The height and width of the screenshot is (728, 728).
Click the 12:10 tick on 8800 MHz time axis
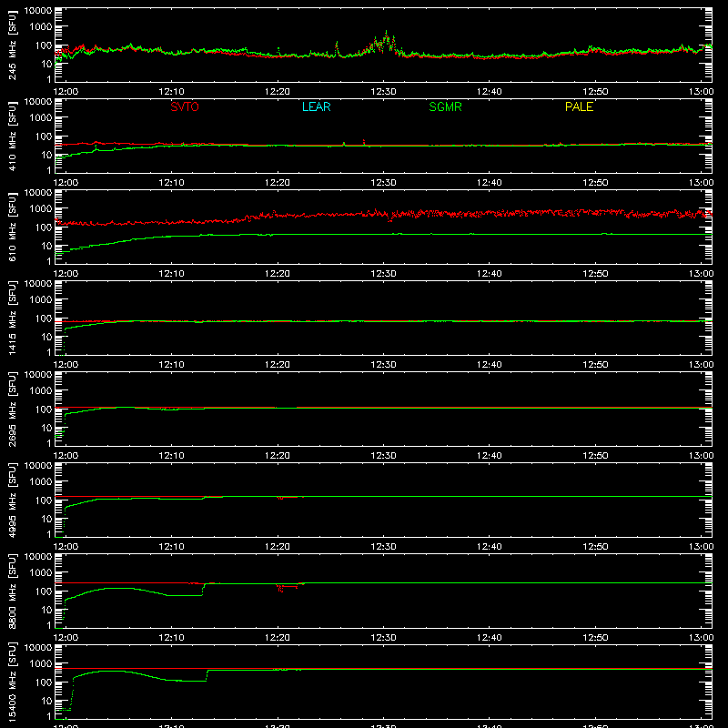point(171,638)
